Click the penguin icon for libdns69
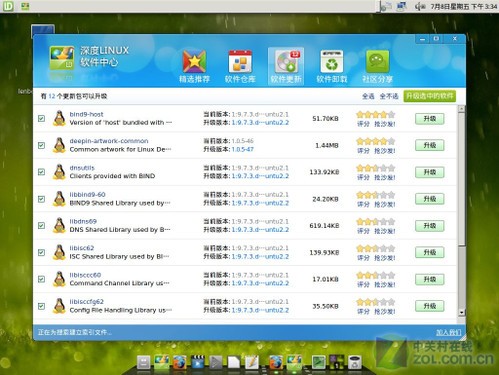Viewport: 499px width, 375px height. 59,225
